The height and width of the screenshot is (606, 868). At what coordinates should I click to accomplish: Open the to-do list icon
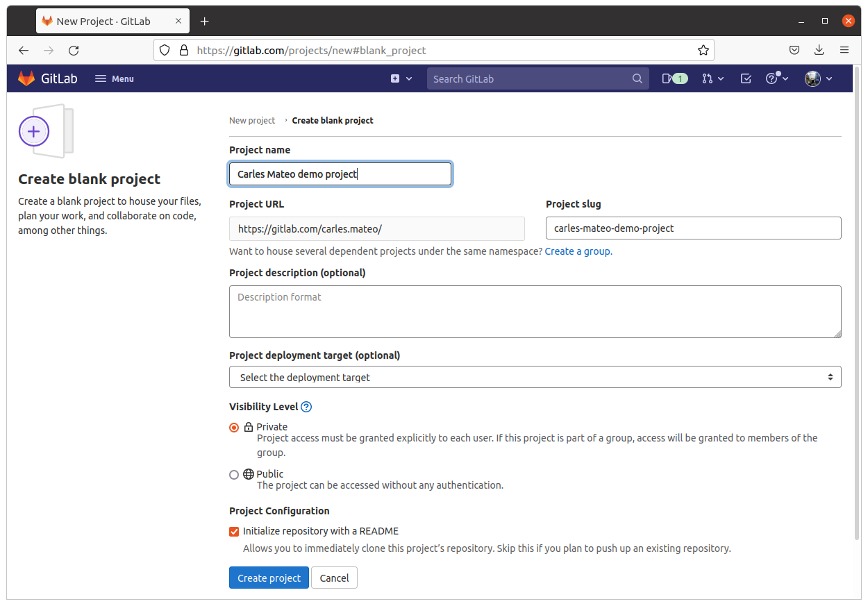tap(746, 78)
